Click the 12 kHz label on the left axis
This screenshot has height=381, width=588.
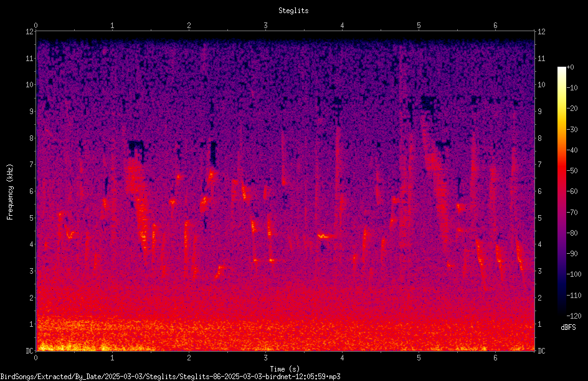[x=29, y=32]
